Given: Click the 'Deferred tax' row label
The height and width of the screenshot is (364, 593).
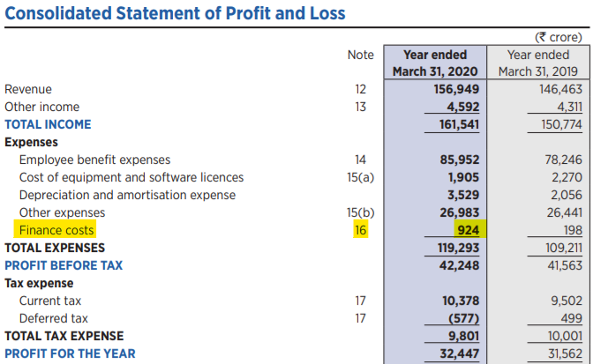Looking at the screenshot, I should click(54, 318).
